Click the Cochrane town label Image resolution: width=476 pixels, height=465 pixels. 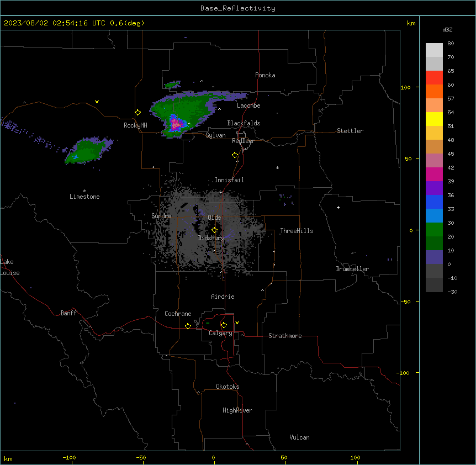coord(178,314)
